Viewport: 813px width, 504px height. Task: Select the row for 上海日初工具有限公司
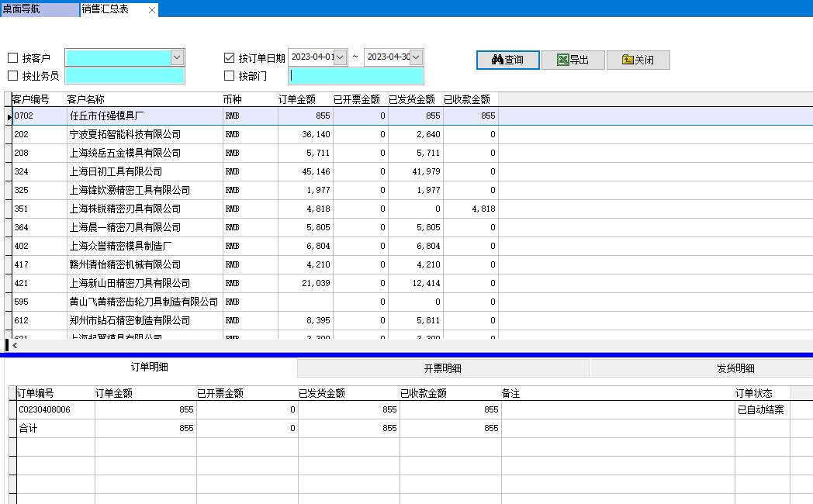140,171
